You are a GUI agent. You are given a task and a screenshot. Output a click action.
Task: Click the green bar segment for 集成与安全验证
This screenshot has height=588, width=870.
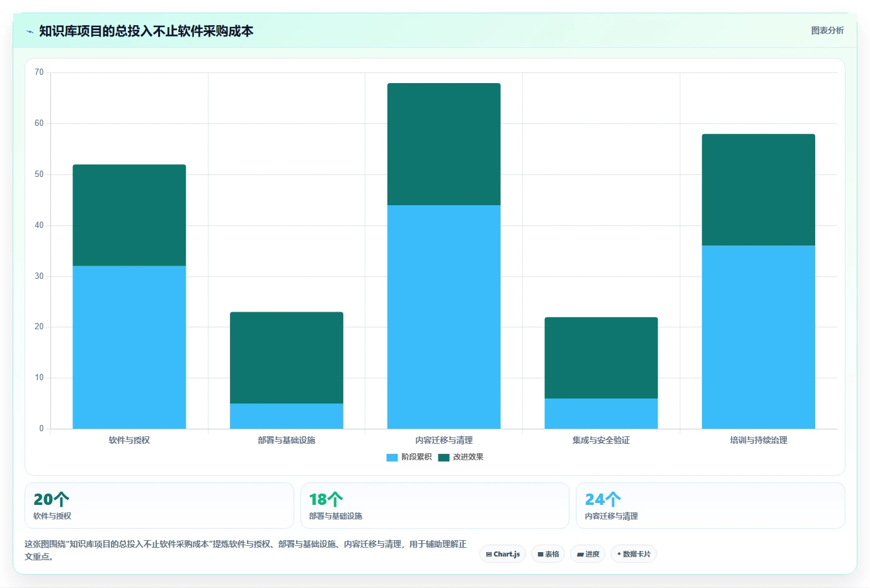[601, 358]
